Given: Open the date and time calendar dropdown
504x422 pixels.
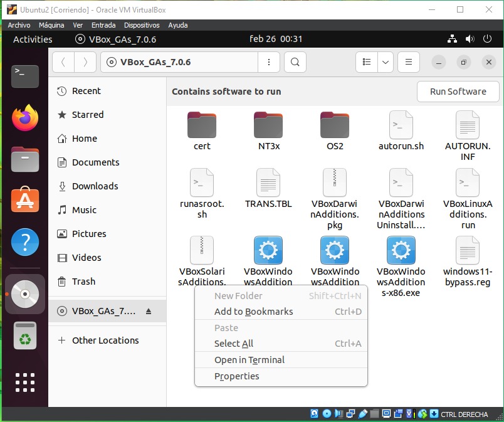Looking at the screenshot, I should [x=276, y=39].
